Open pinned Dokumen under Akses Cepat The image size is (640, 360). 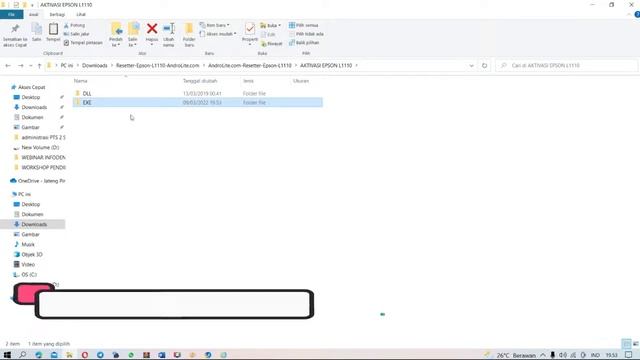tap(32, 117)
